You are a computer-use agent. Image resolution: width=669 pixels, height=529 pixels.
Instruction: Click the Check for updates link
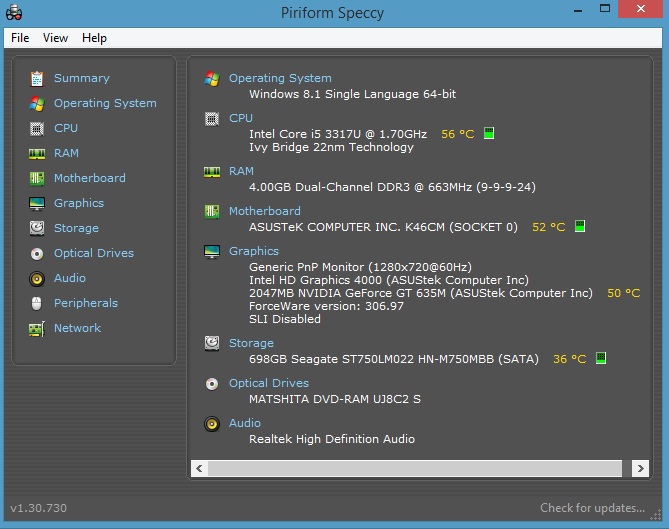click(x=592, y=508)
